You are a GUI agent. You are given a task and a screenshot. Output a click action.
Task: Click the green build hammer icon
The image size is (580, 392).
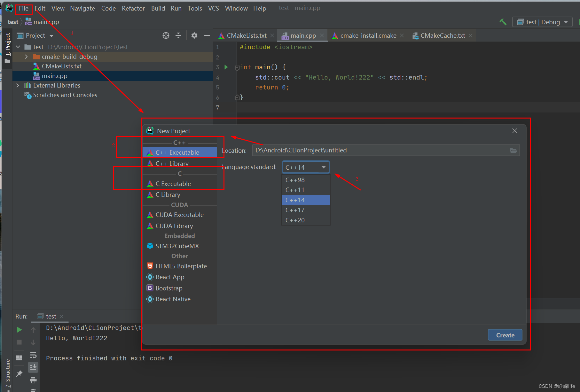tap(503, 22)
